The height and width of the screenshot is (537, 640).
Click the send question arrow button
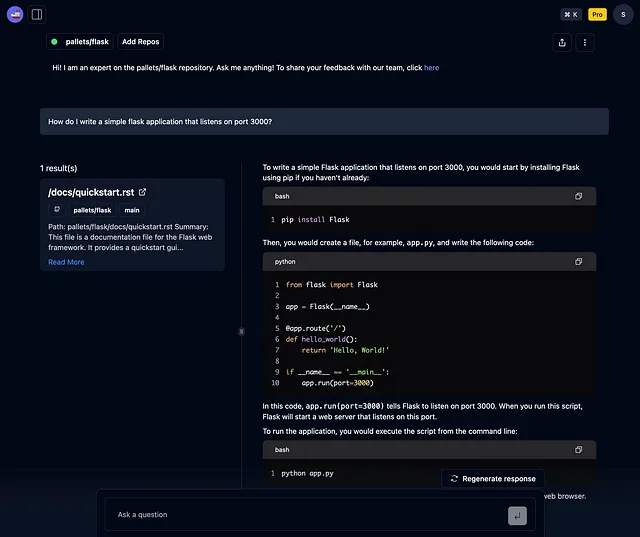(517, 516)
